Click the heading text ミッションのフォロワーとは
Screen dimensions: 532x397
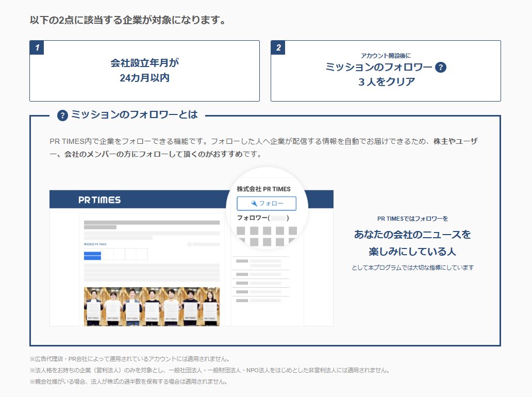pos(135,114)
